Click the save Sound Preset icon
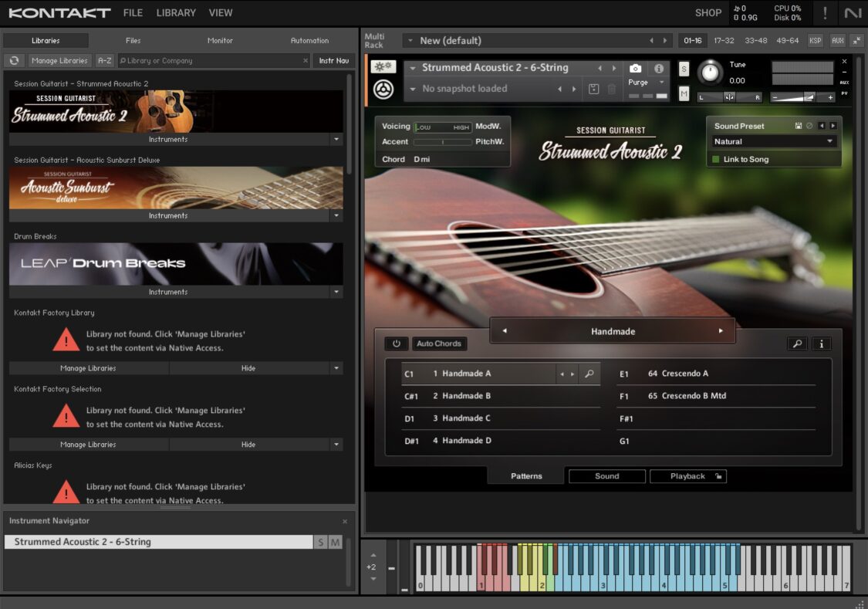The image size is (868, 609). tap(799, 126)
